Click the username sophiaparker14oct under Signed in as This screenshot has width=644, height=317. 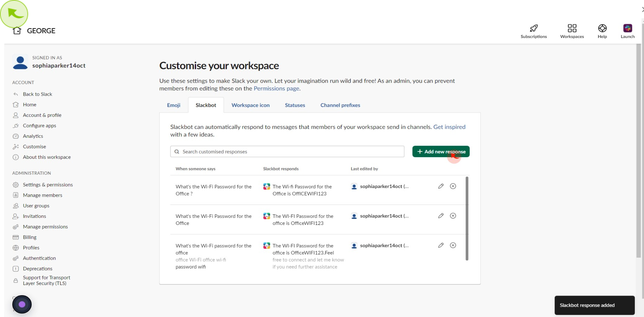[x=59, y=66]
